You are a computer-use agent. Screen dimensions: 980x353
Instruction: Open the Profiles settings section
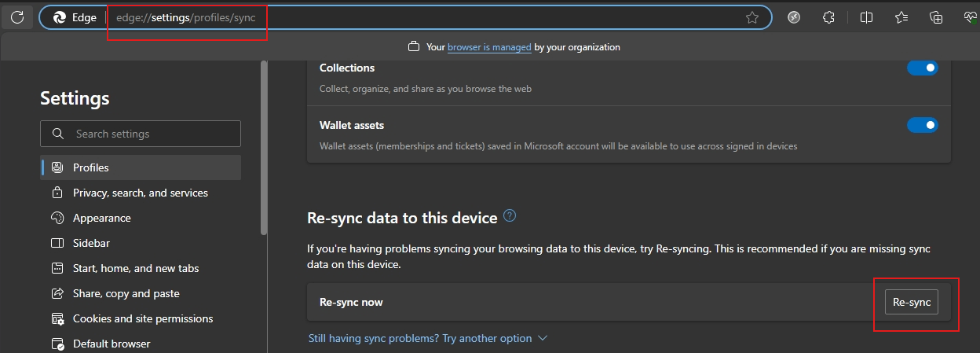(x=91, y=167)
